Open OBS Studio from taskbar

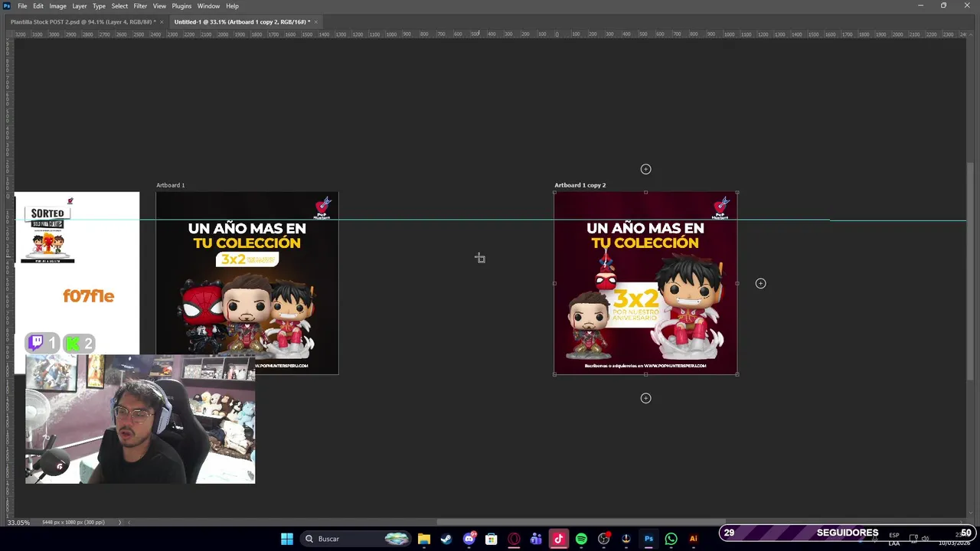pos(603,539)
